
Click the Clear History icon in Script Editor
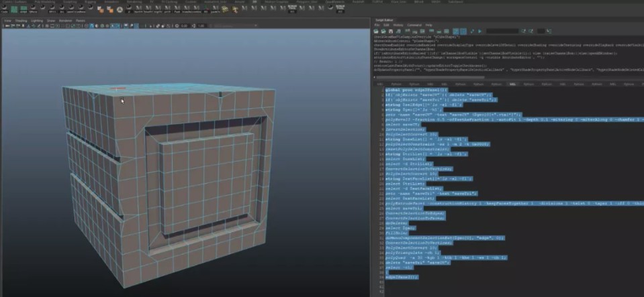(x=408, y=31)
